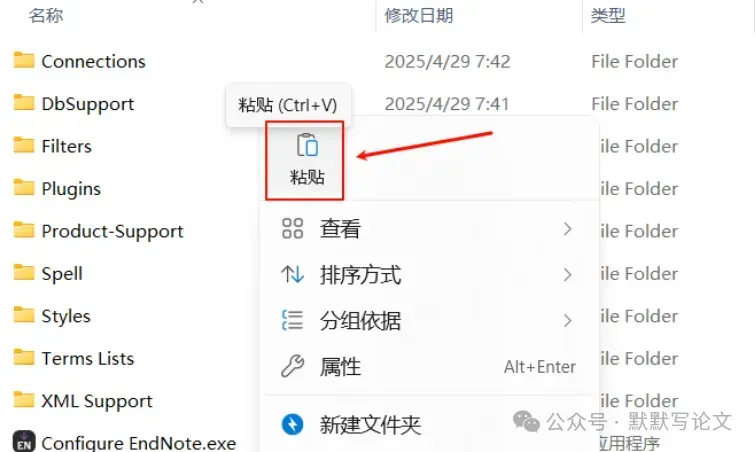The width and height of the screenshot is (756, 452).
Task: Expand the 分组依据 submenu arrow
Action: coord(567,320)
